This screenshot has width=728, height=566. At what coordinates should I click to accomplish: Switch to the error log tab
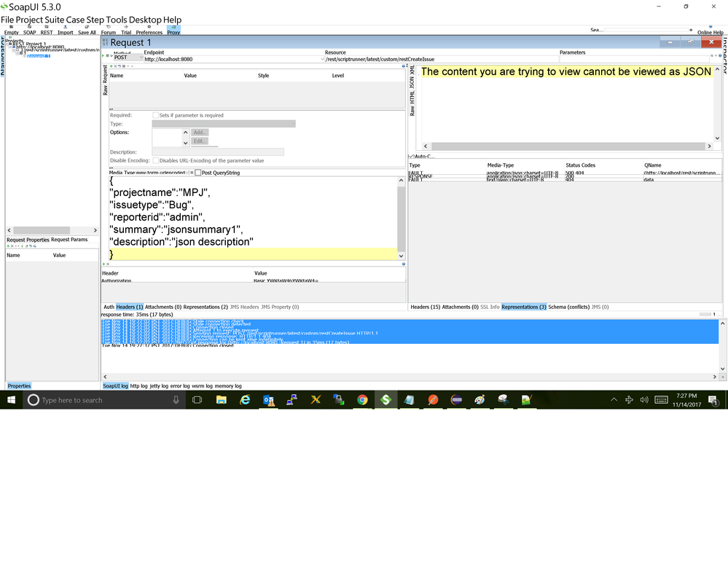(180, 386)
